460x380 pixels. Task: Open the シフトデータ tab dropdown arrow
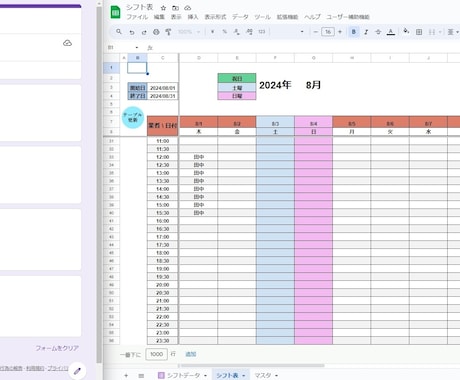click(205, 376)
